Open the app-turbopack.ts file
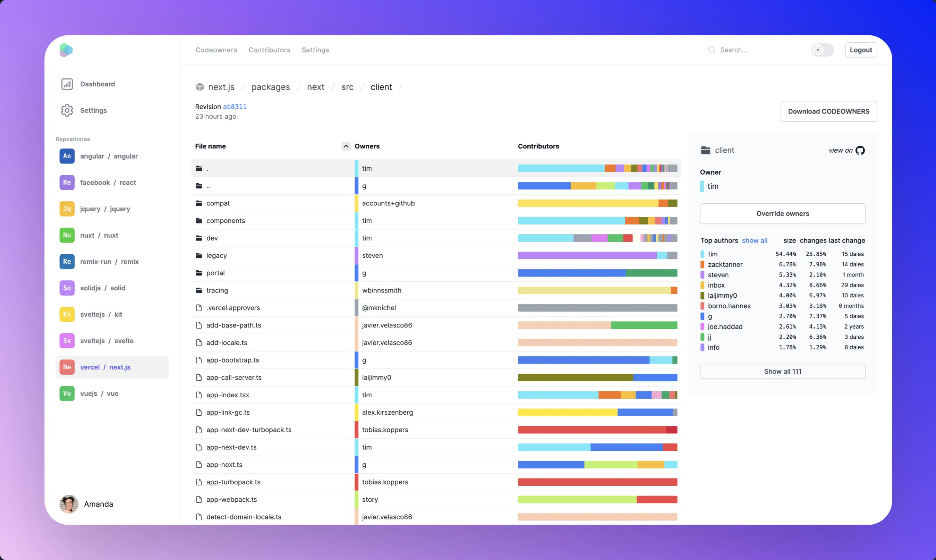The width and height of the screenshot is (936, 560). pyautogui.click(x=233, y=482)
